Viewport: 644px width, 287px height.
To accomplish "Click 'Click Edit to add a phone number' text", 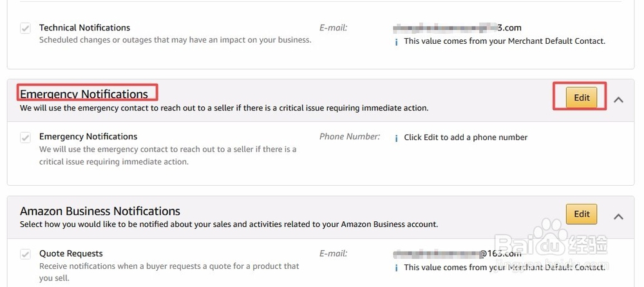I will [466, 137].
